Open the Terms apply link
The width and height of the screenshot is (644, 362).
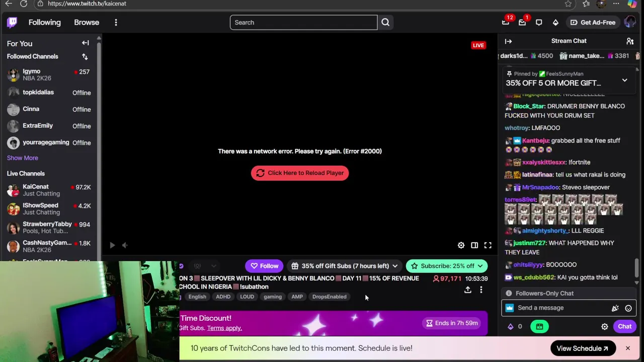click(x=224, y=328)
